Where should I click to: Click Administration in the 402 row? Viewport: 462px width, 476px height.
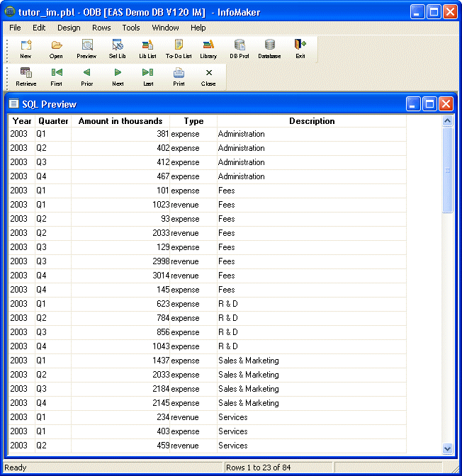241,148
